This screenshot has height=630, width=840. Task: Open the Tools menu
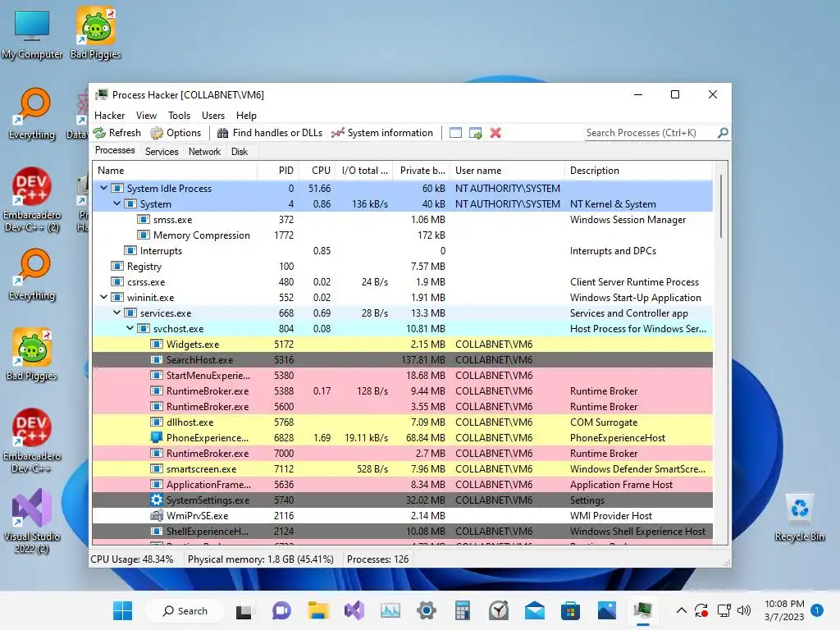[x=179, y=115]
